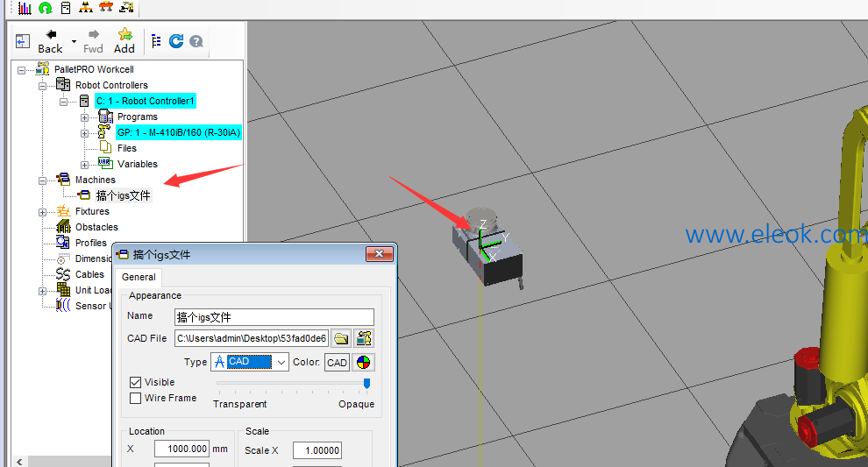Click Add to favorites star button
868x467 pixels.
124,41
